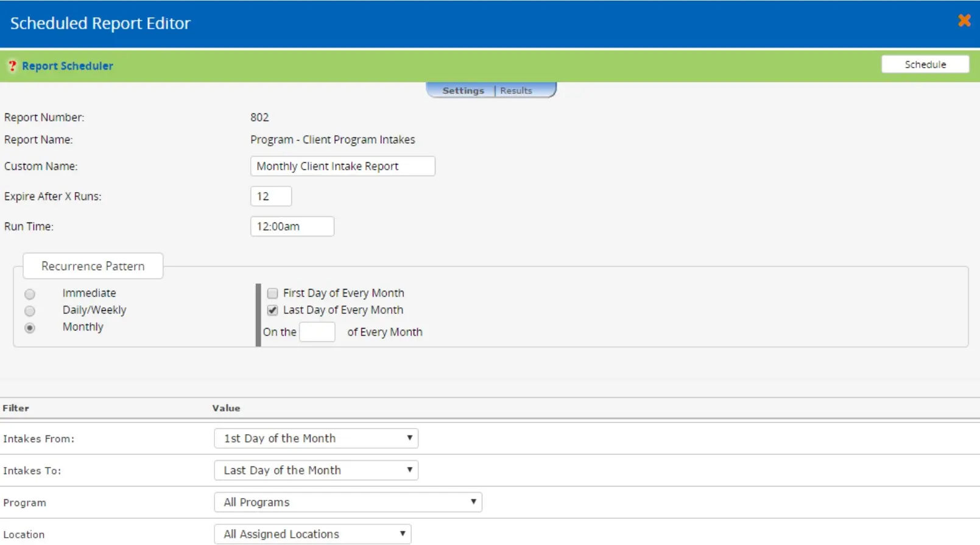Click the 'of Every Month' text
Viewport: 980px width, 545px height.
pos(385,332)
